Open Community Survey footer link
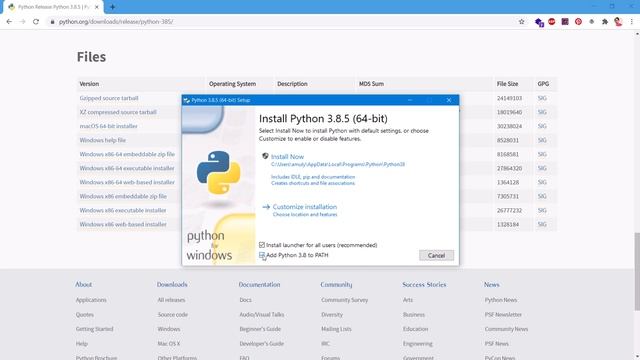This screenshot has height=360, width=640. (344, 300)
